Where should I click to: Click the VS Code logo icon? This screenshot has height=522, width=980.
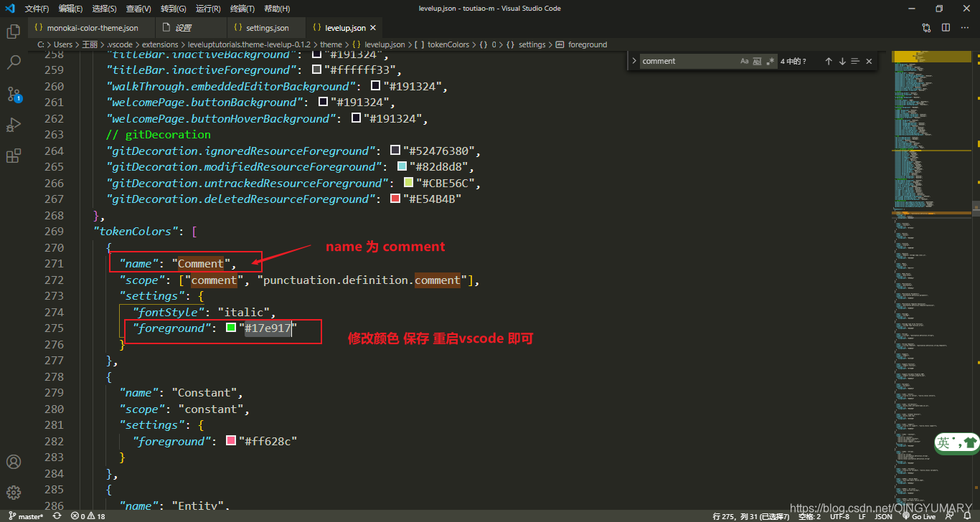pos(10,9)
